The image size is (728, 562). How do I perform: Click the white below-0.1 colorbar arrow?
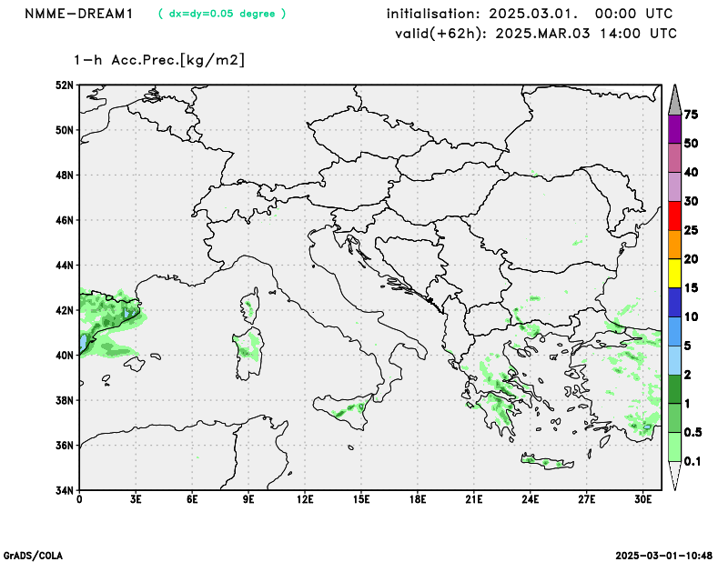point(674,477)
